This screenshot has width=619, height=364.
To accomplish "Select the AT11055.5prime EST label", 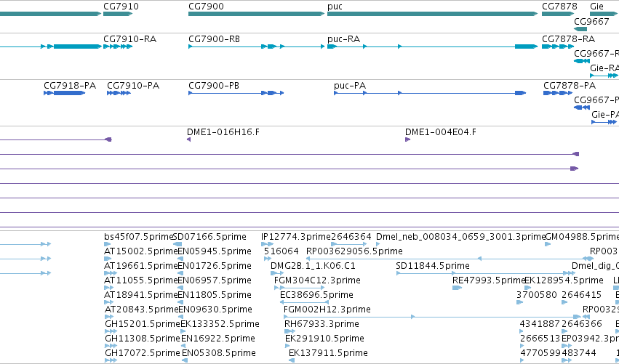I will tap(141, 280).
